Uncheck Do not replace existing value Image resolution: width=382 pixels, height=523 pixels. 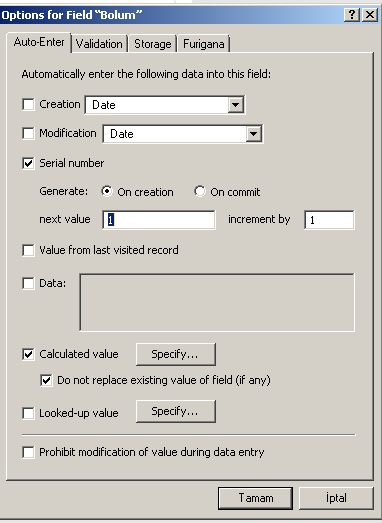coord(46,380)
